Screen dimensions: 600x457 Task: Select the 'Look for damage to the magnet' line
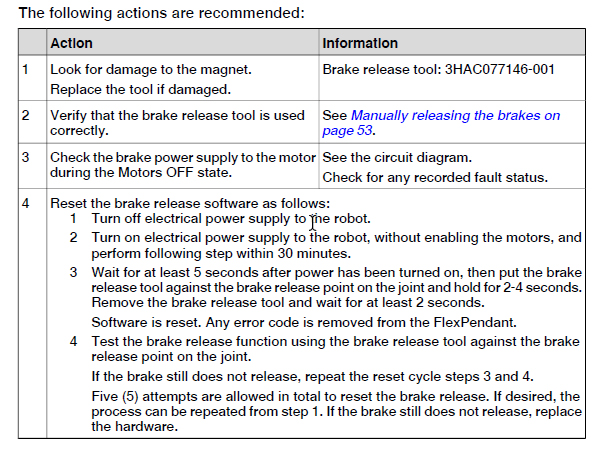point(150,70)
